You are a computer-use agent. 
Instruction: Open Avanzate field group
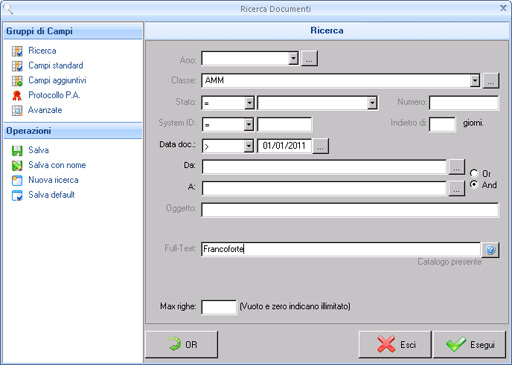coord(45,110)
